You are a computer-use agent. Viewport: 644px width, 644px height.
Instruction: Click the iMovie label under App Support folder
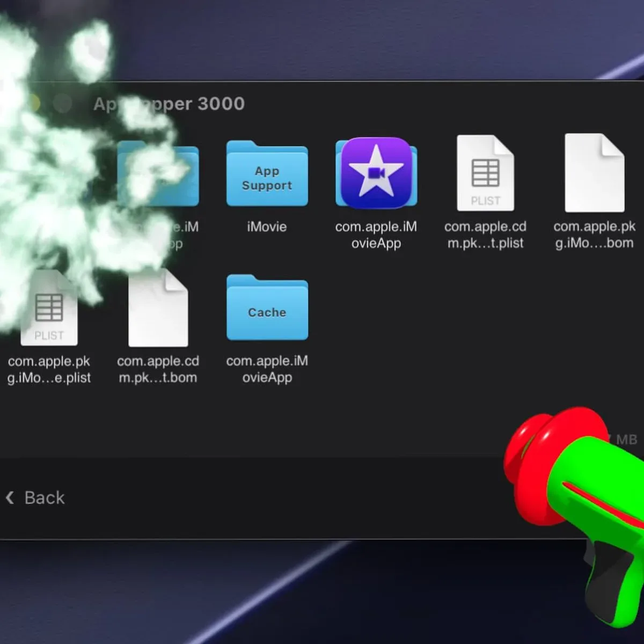[267, 226]
